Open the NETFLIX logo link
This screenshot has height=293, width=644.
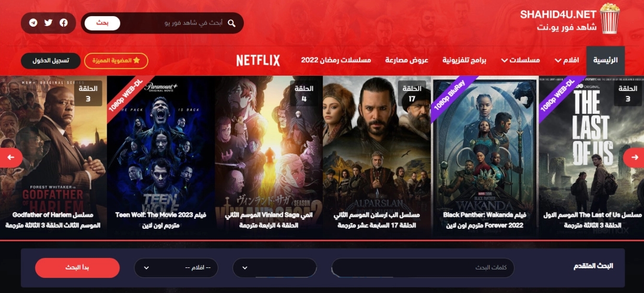(258, 61)
